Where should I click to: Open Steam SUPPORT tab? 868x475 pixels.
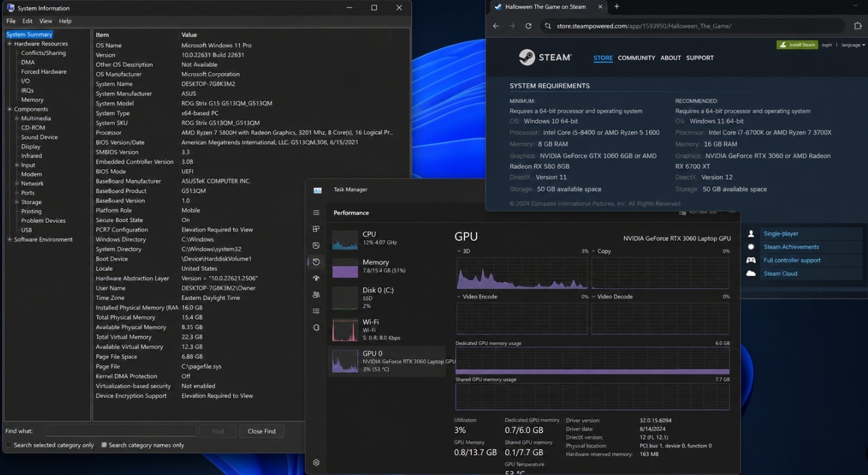click(x=700, y=58)
